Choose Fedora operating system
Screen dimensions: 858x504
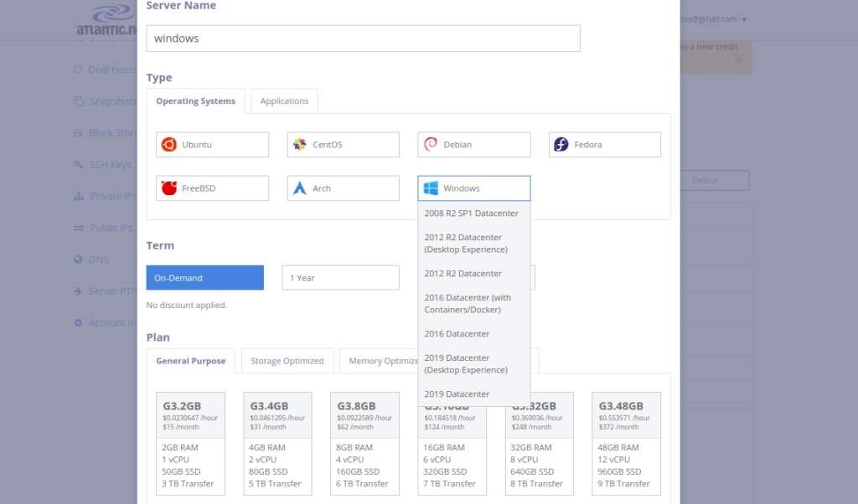(605, 144)
